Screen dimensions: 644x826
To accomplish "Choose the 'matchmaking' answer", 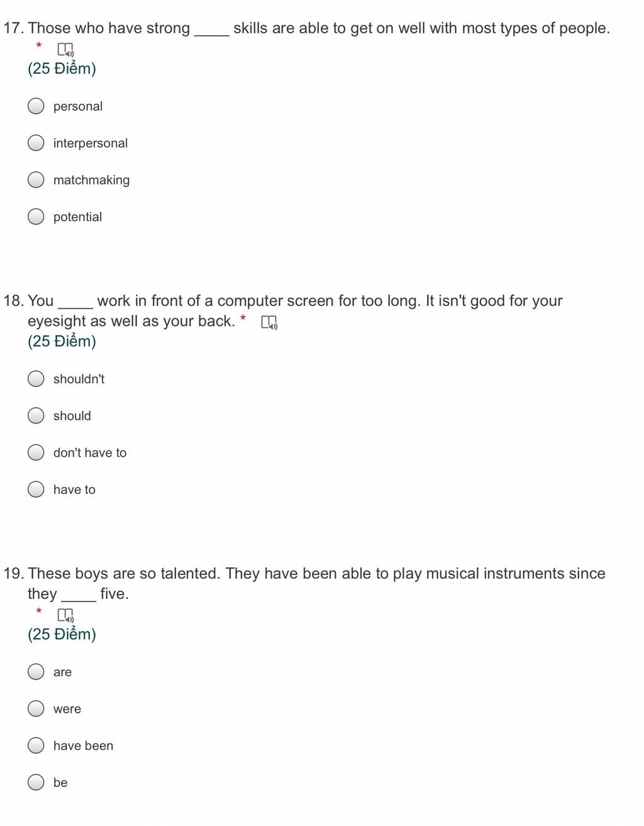I will (36, 180).
